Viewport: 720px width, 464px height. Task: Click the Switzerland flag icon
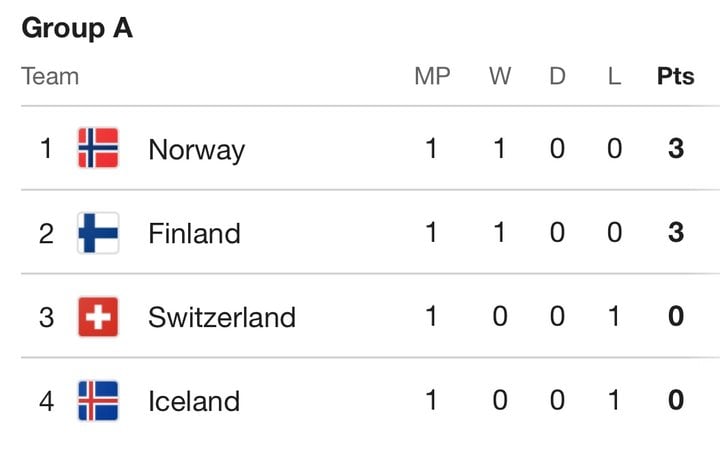pyautogui.click(x=98, y=317)
